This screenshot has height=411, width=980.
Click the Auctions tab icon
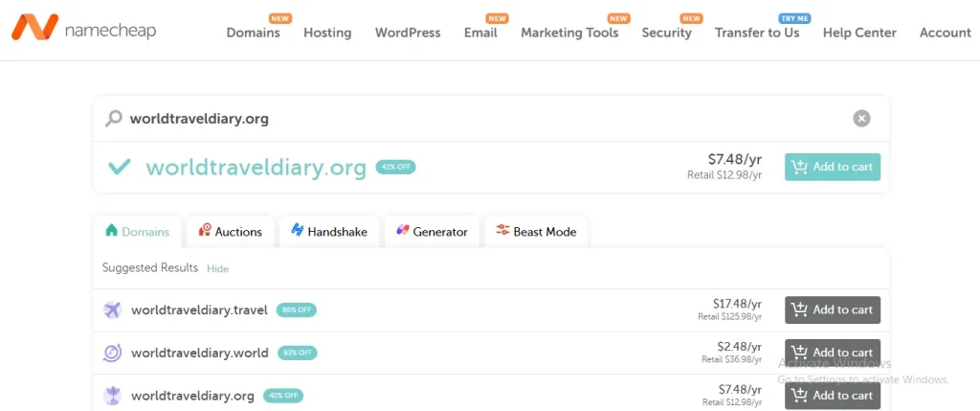(205, 230)
